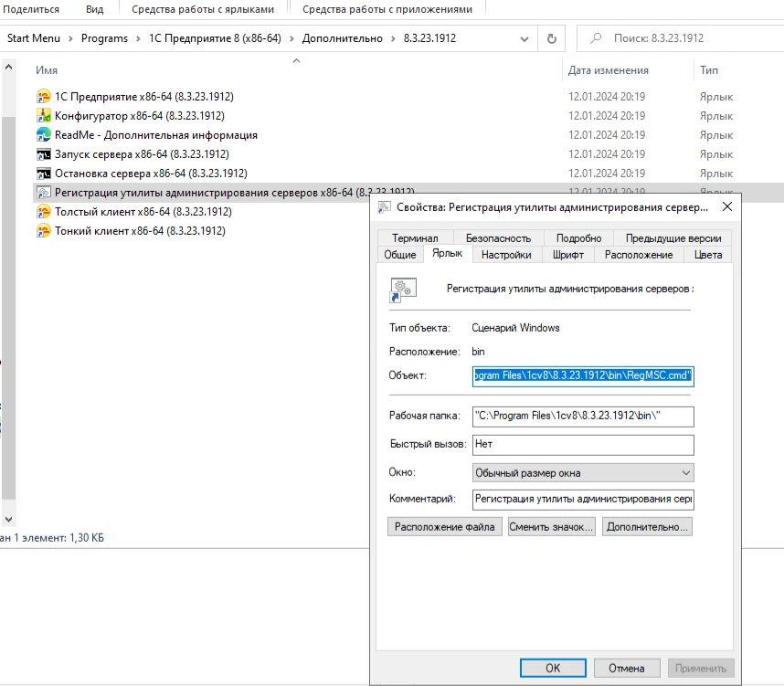Viewport: 784px width, 686px height.
Task: Click the Дополнительно... button
Action: point(647,527)
